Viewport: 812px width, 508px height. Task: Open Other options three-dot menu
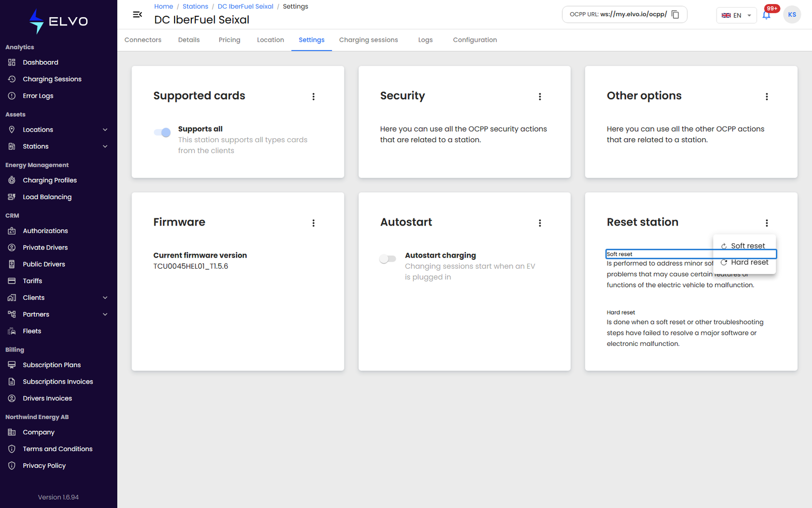767,97
